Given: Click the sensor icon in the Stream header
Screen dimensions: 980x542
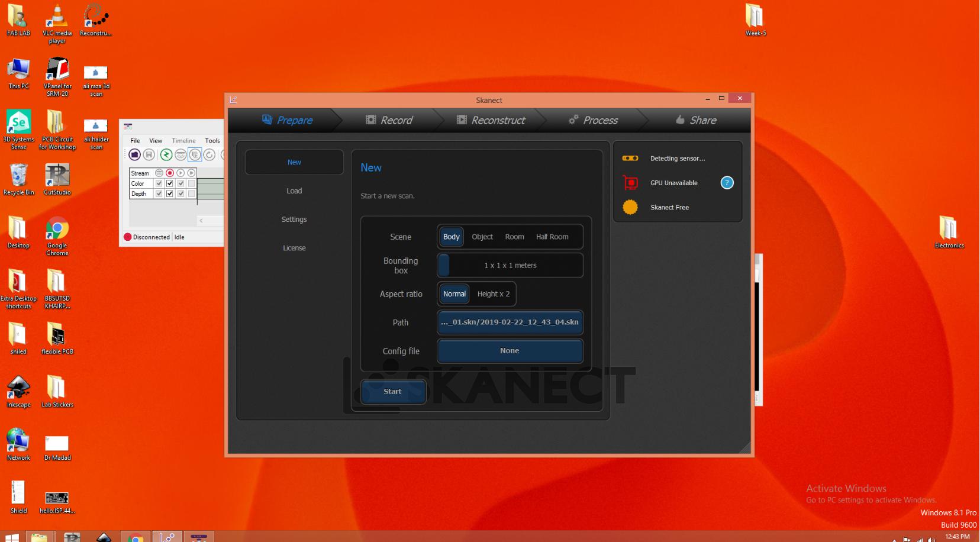Looking at the screenshot, I should click(159, 173).
